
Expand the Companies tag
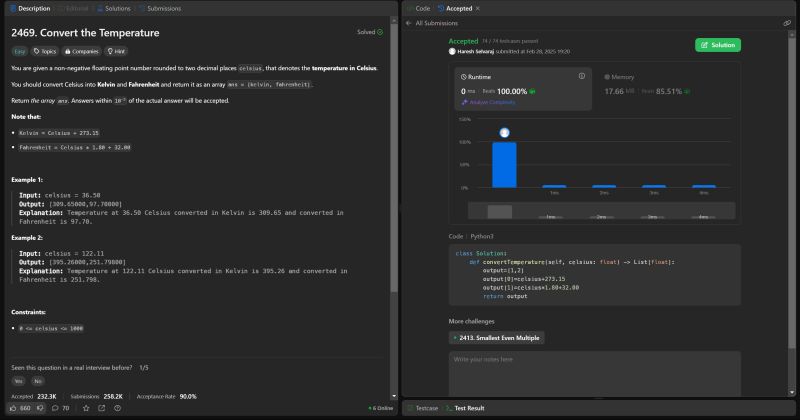(x=82, y=51)
